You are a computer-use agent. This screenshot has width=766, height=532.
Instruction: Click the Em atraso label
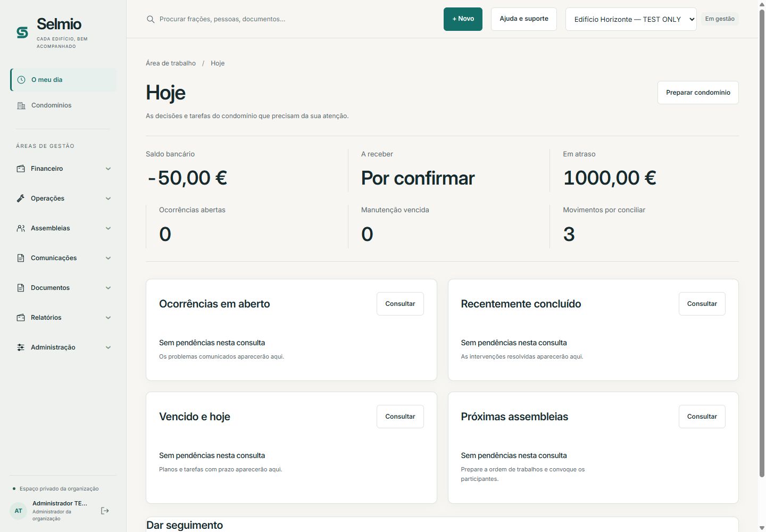pos(579,154)
